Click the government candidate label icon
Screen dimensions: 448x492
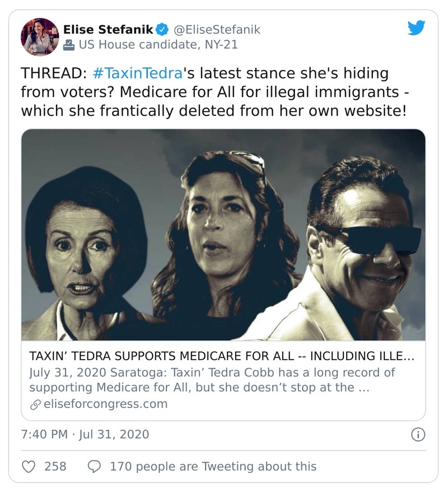[x=69, y=45]
